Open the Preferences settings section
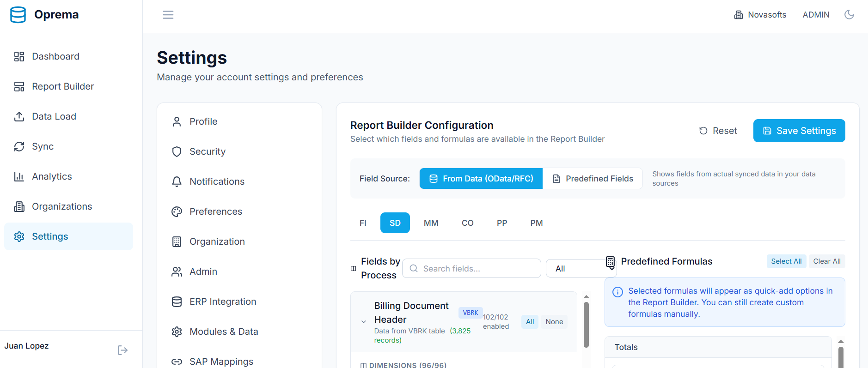Screen dimensions: 868x368 click(x=239, y=211)
